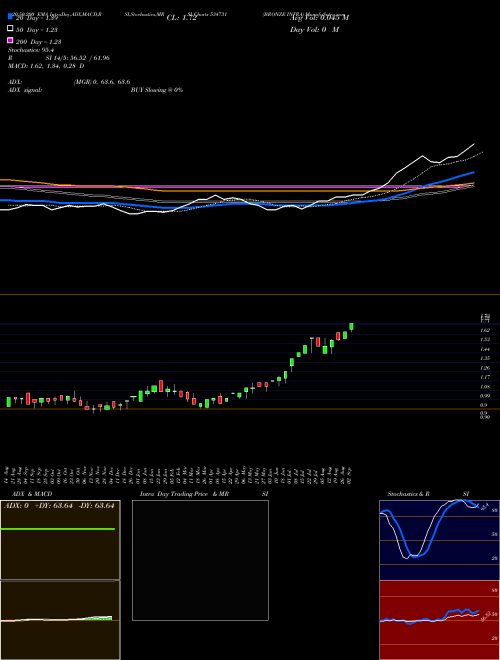Click the 'Stochastics: 93.4' reading

(31, 50)
